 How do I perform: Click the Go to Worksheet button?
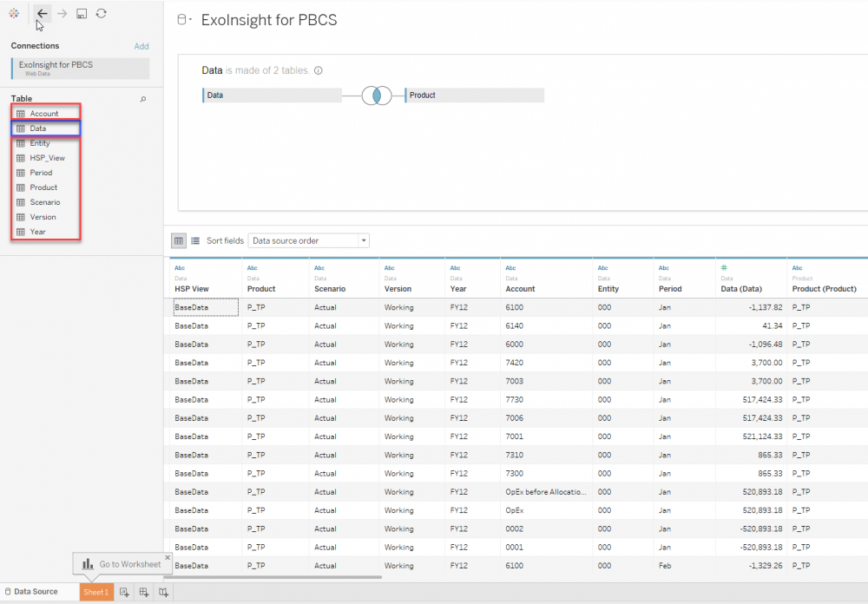[x=122, y=563]
